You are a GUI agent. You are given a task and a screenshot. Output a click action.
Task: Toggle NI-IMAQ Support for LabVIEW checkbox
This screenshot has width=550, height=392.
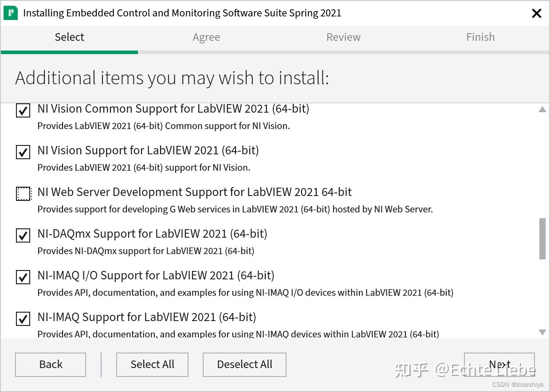pos(23,319)
